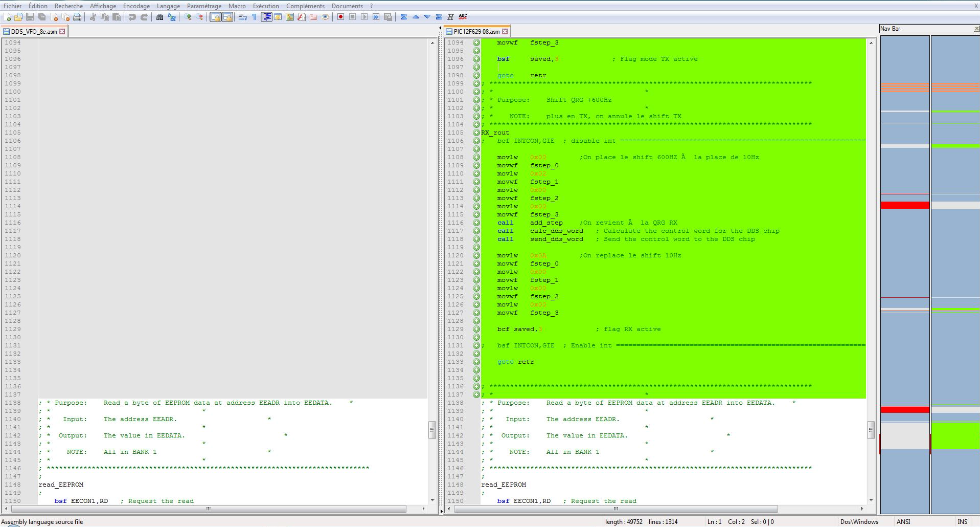Run macro multiple times icon
Viewport: 980px width, 527px height.
click(376, 17)
